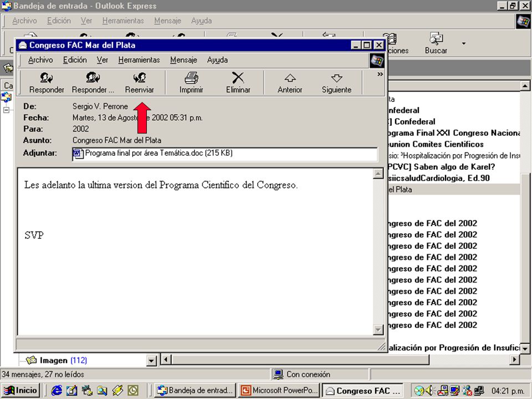Select message Hospitalización por Progresión de Ins
The image size is (532, 399).
click(x=454, y=156)
